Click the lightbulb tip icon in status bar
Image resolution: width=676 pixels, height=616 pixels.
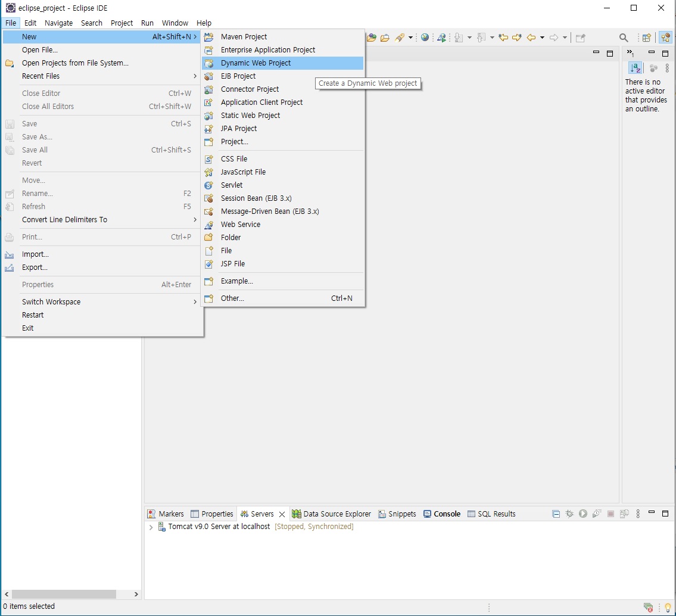click(x=668, y=608)
